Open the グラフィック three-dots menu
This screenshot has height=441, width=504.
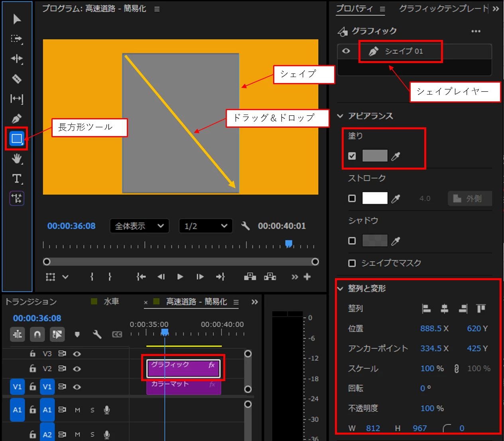476,31
